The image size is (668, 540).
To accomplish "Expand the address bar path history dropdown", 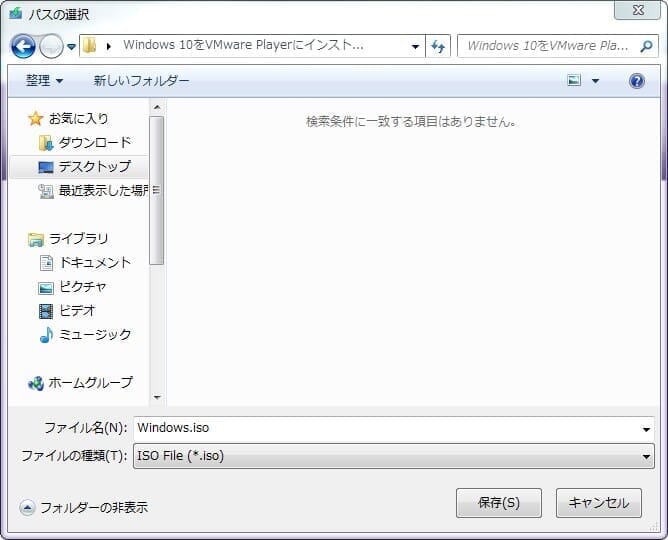I will click(x=416, y=46).
